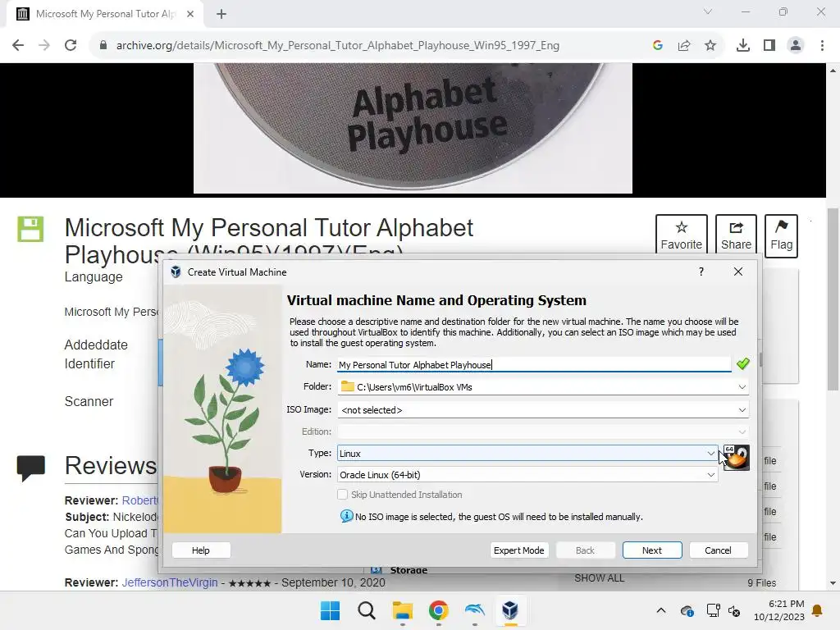Bookmark this page with the star icon
840x630 pixels.
tap(710, 46)
